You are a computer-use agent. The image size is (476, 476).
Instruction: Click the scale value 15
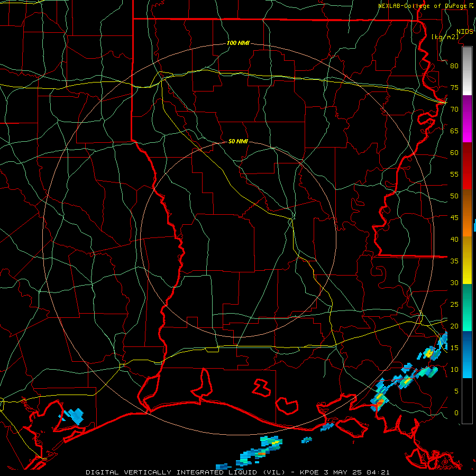click(454, 348)
